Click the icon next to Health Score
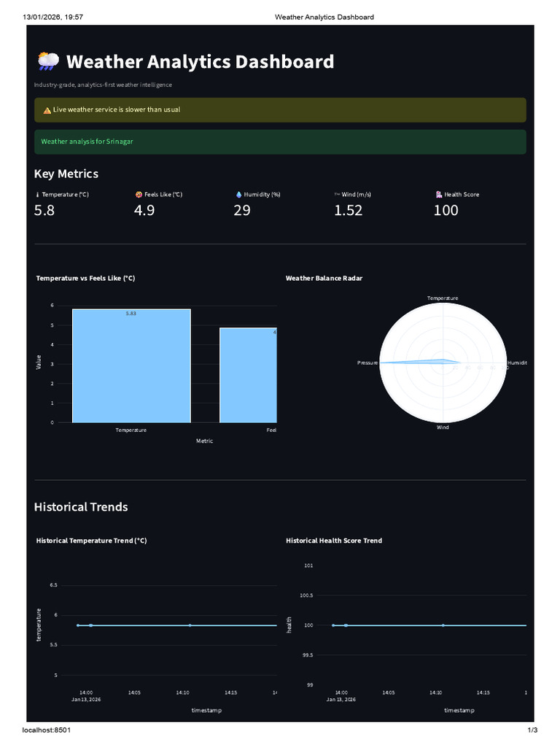Screen dimensions: 560x747 point(438,194)
